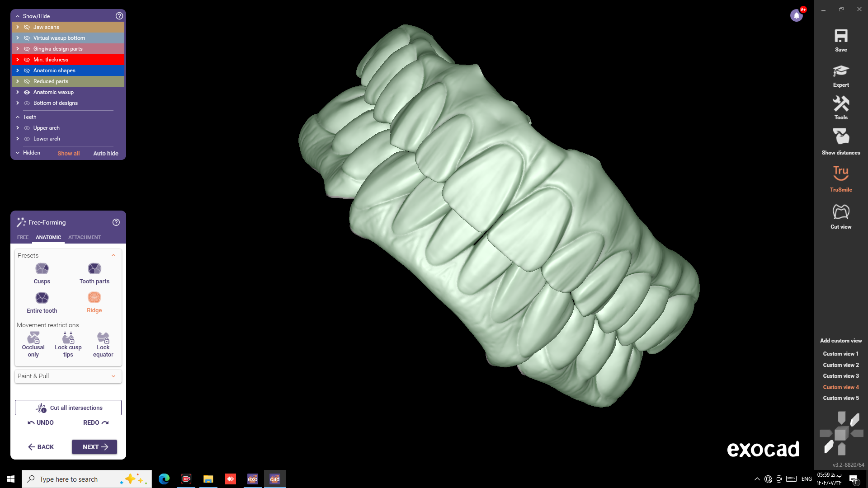Toggle Lock cusp tips restriction

click(68, 338)
